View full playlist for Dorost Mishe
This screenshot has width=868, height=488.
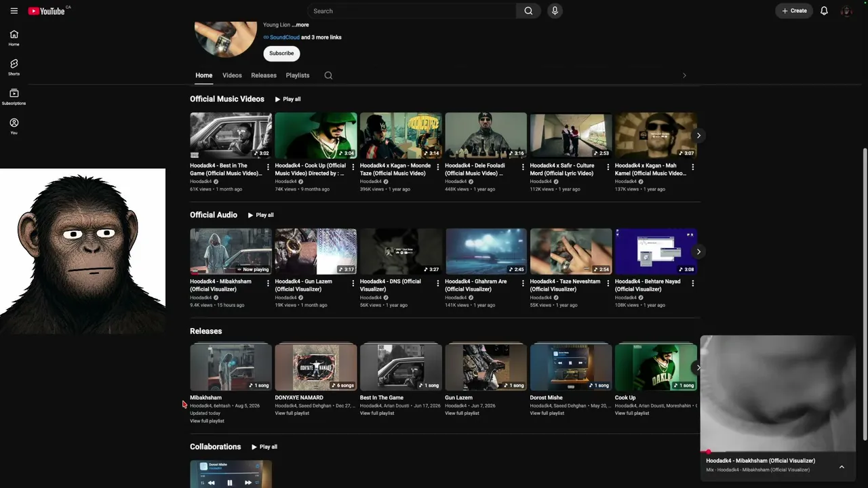point(547,413)
